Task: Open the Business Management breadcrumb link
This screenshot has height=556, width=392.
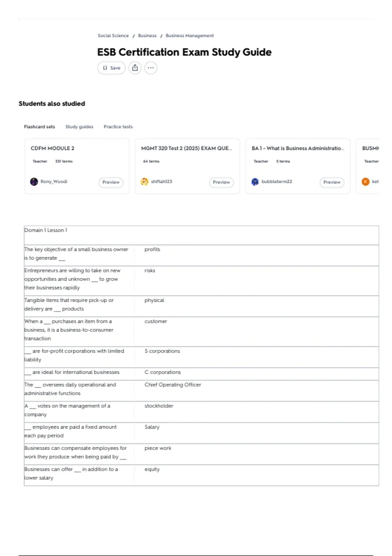Action: [190, 36]
